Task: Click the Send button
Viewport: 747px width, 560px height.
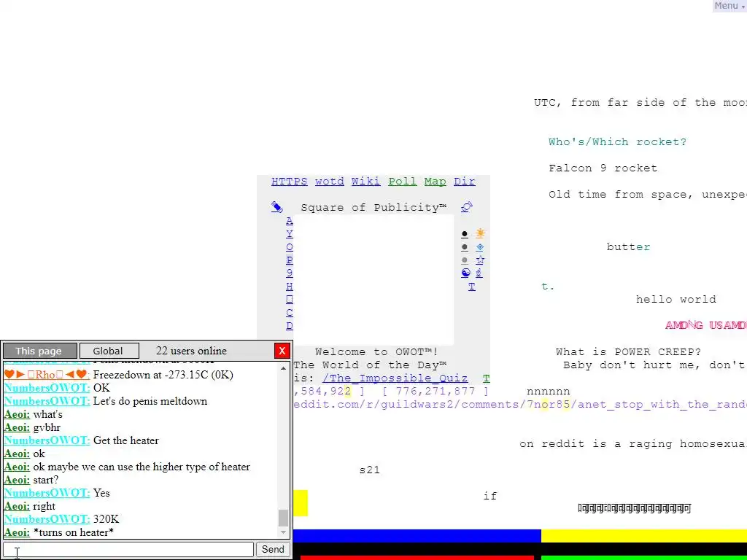Action: coord(273,549)
